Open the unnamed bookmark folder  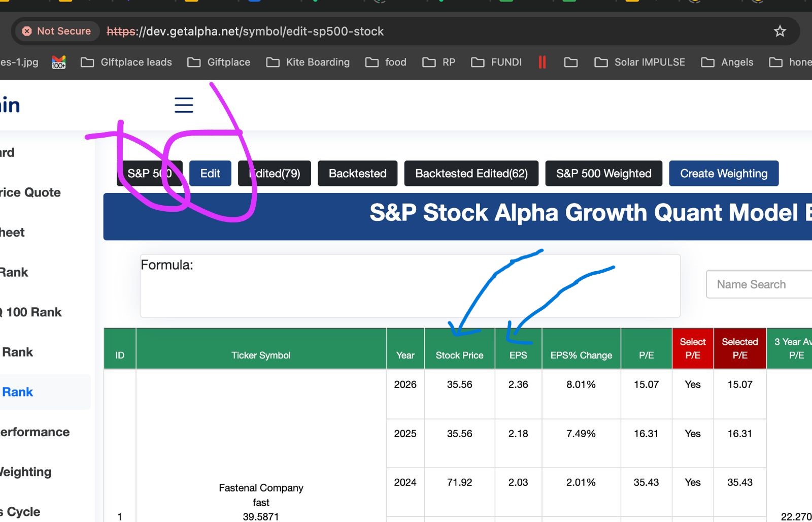coord(571,62)
